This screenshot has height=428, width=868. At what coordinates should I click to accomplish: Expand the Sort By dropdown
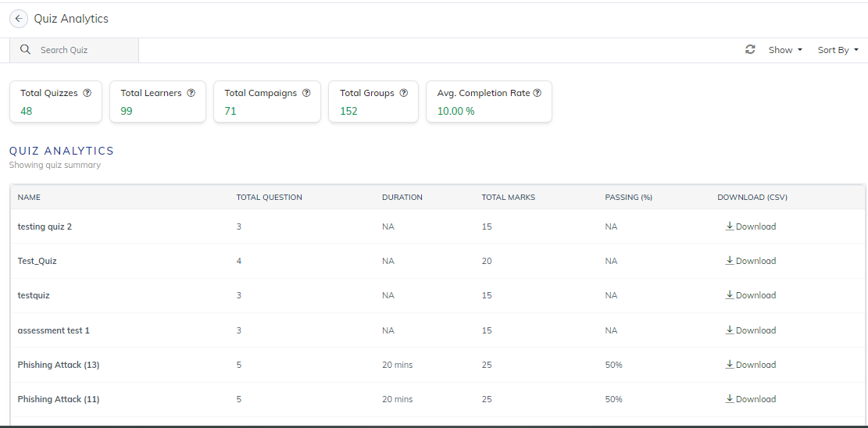click(838, 50)
